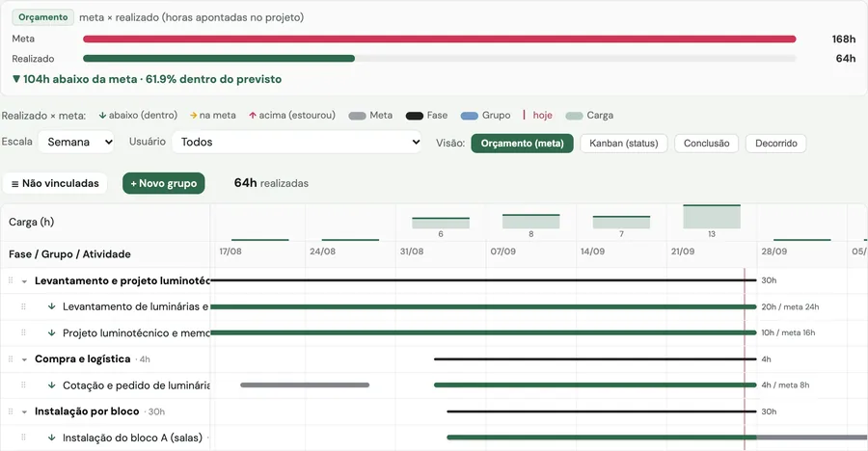The image size is (868, 451).
Task: Grab drag handle of Cotação e pedido row
Action: 23,385
